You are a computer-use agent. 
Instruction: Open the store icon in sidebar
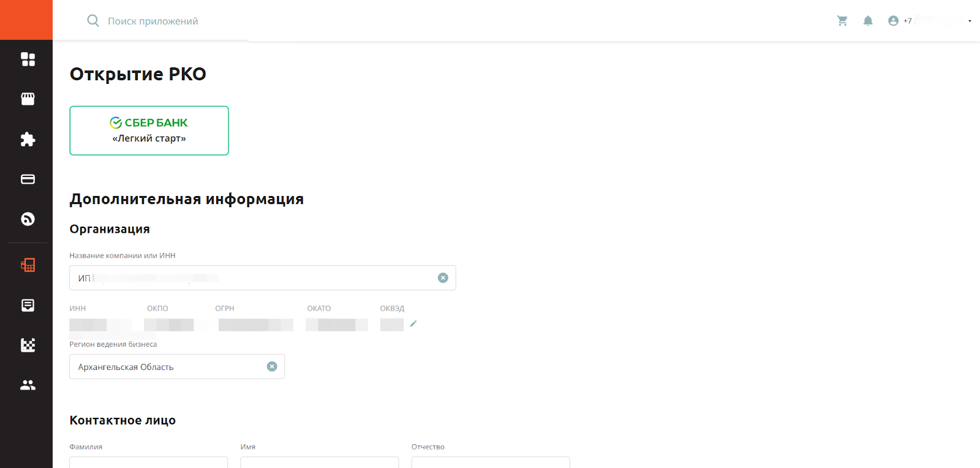click(x=28, y=99)
